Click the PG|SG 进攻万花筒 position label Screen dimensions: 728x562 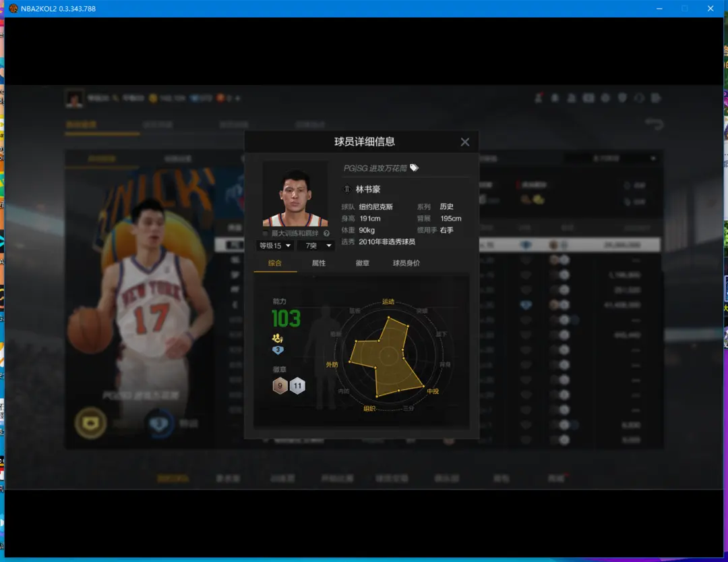375,168
